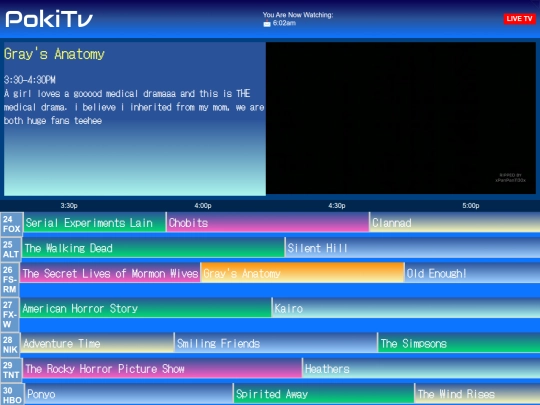Screen dimensions: 540x405
Task: Open the Ponyo program listing
Action: click(129, 394)
